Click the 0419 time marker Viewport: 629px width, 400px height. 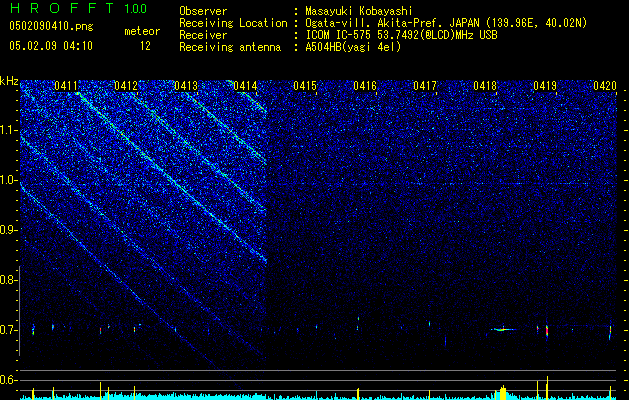tap(545, 86)
